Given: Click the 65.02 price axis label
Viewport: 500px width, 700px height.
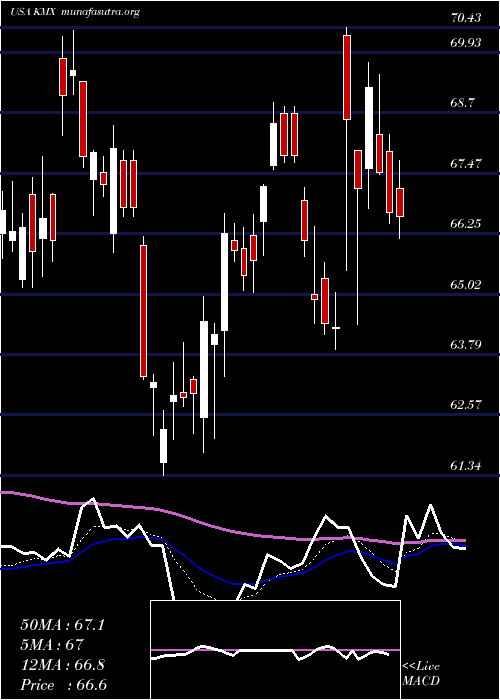Looking at the screenshot, I should tap(466, 284).
